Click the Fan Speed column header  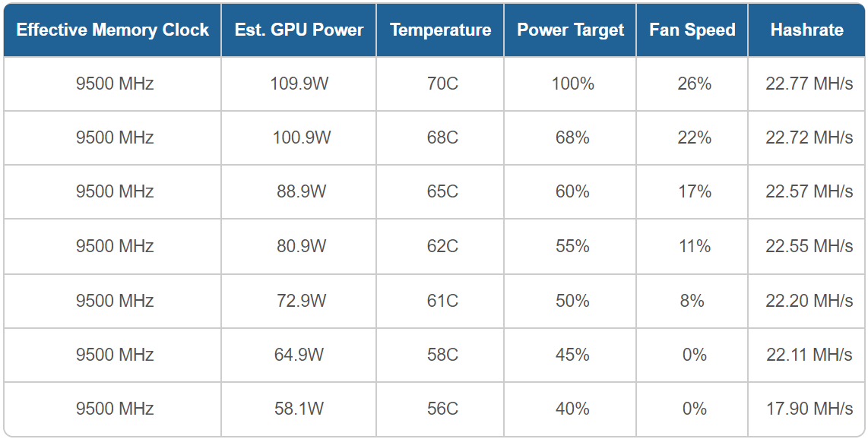(692, 30)
